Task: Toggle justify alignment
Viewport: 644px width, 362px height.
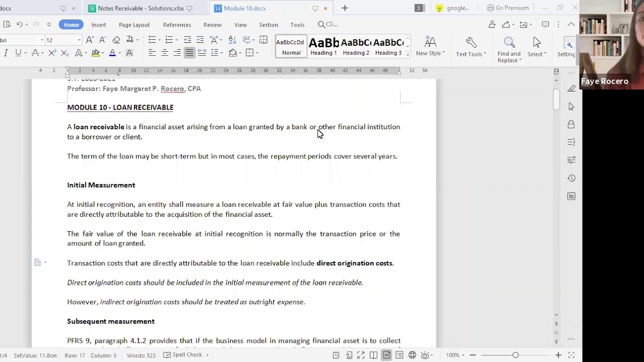Action: pyautogui.click(x=189, y=53)
